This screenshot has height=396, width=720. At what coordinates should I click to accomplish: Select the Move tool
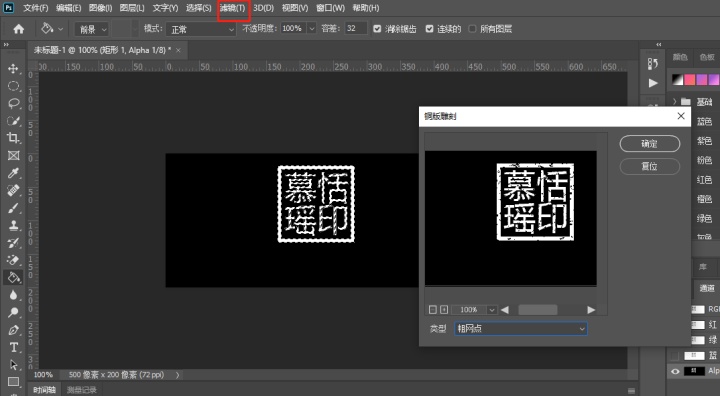coord(13,68)
